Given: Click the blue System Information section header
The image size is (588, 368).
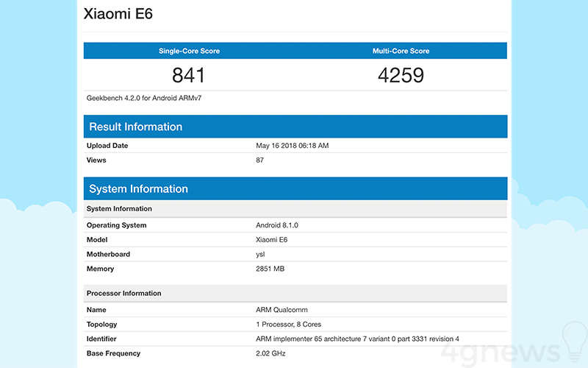Looking at the screenshot, I should coord(295,188).
